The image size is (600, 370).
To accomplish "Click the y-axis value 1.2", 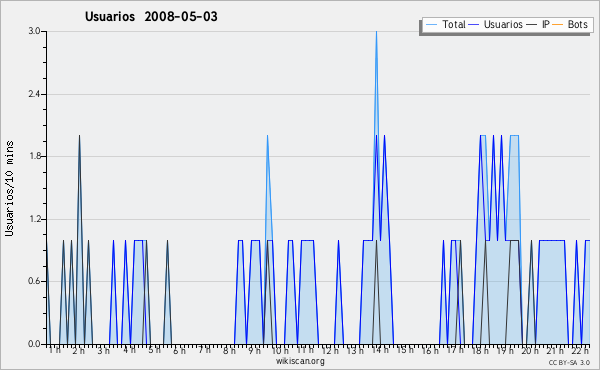I will [x=34, y=219].
